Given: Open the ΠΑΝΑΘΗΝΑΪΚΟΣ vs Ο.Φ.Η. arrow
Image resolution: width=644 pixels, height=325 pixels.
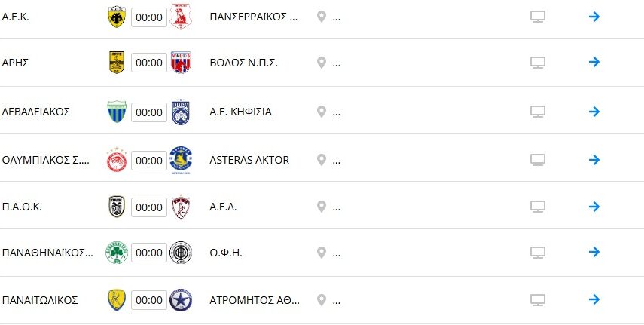Looking at the screenshot, I should pos(594,252).
